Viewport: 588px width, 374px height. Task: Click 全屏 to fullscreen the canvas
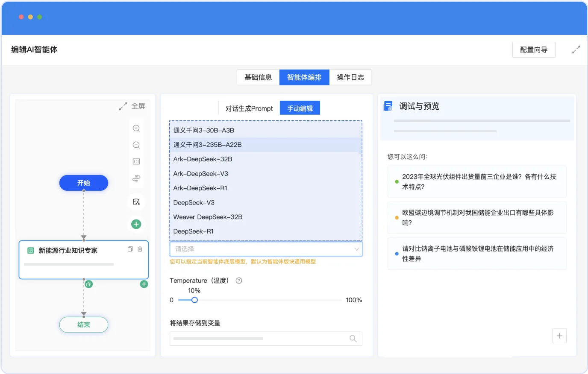click(x=132, y=106)
